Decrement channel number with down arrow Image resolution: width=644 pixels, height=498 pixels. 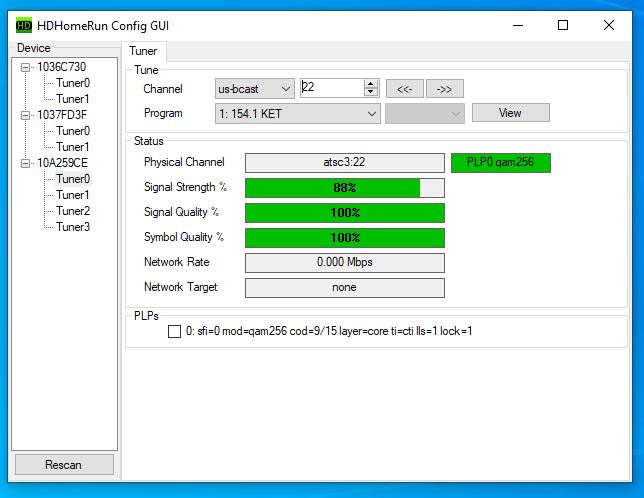coord(371,93)
